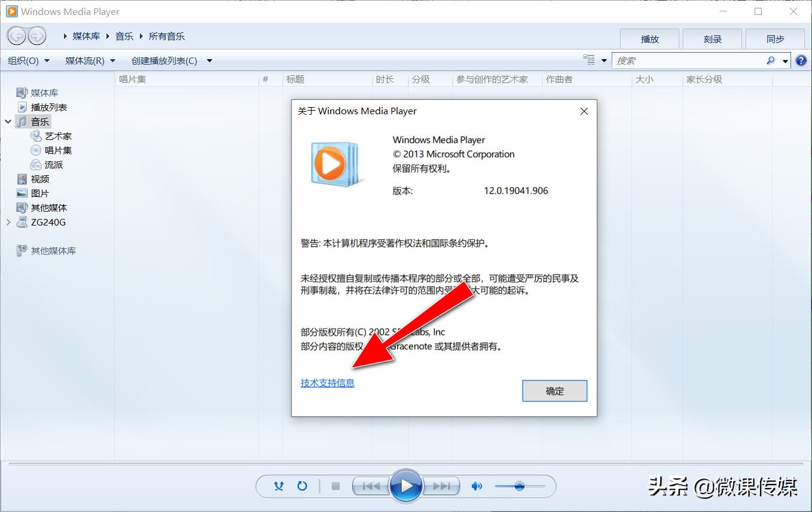Click the Stop button
The image size is (812, 512).
(335, 486)
